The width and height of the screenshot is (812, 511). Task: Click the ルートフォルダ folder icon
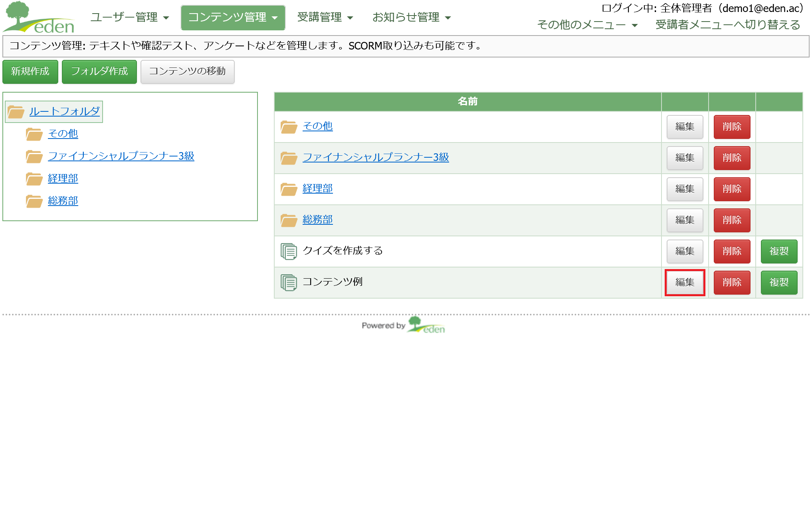click(16, 111)
